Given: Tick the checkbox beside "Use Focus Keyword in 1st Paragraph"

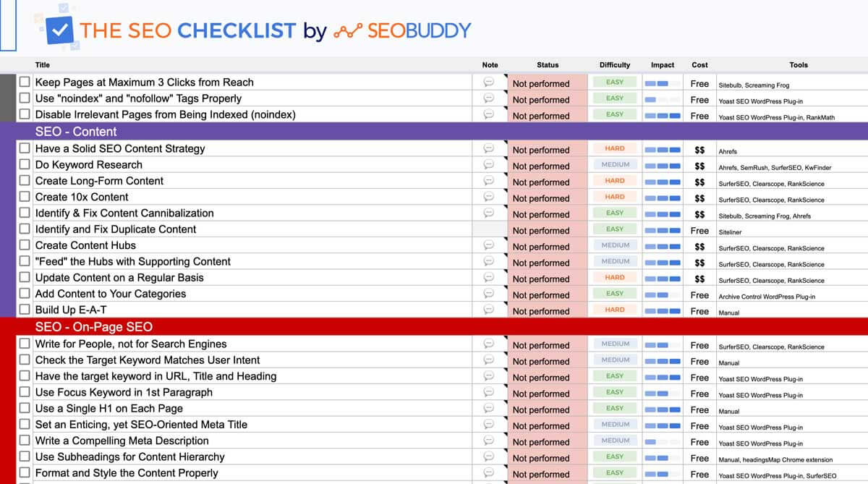Looking at the screenshot, I should point(24,392).
